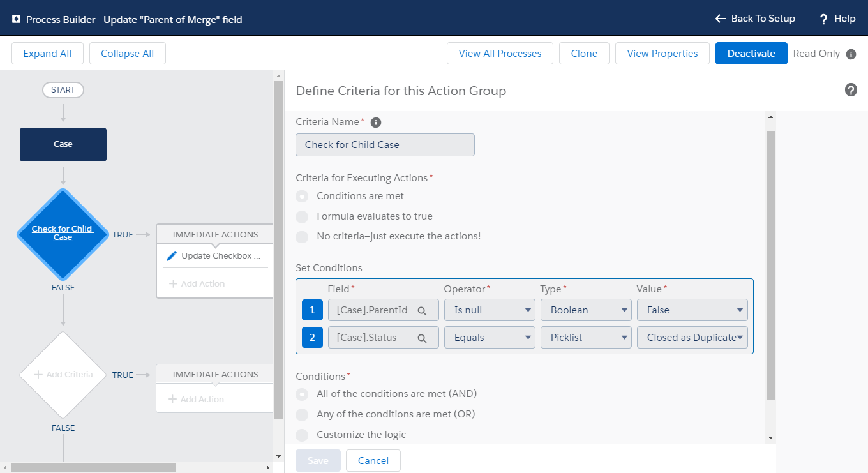Click the condition number 1 badge

point(312,310)
